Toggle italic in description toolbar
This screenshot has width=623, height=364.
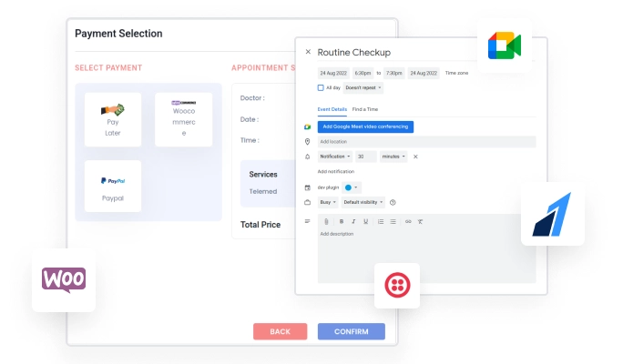353,221
